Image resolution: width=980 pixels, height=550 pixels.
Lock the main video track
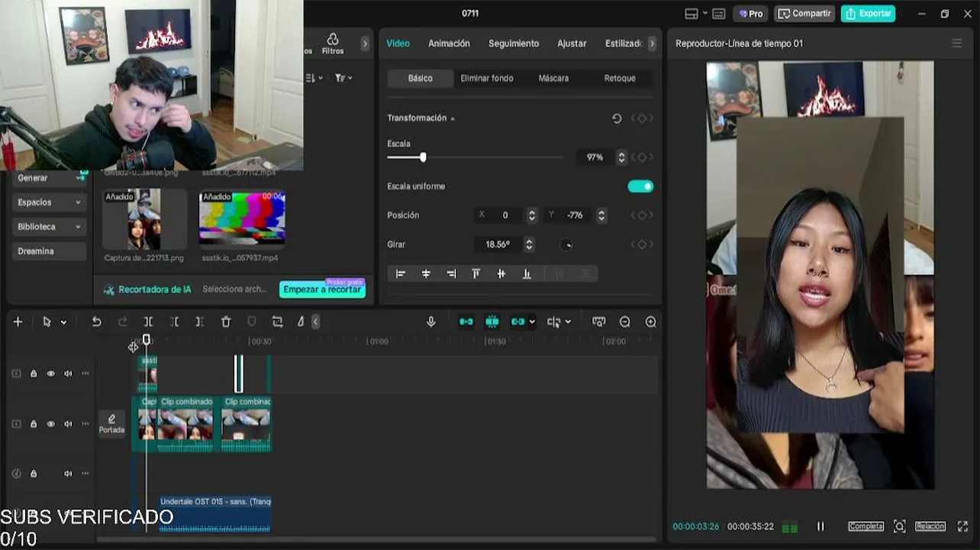pos(34,424)
